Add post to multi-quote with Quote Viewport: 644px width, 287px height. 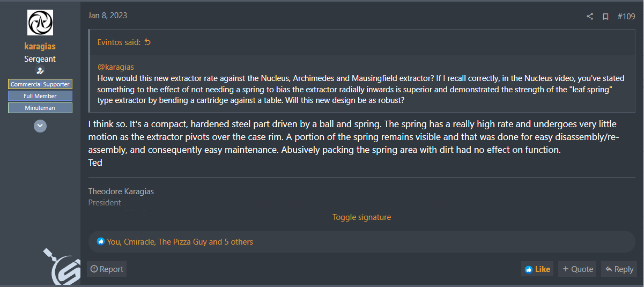tap(578, 269)
